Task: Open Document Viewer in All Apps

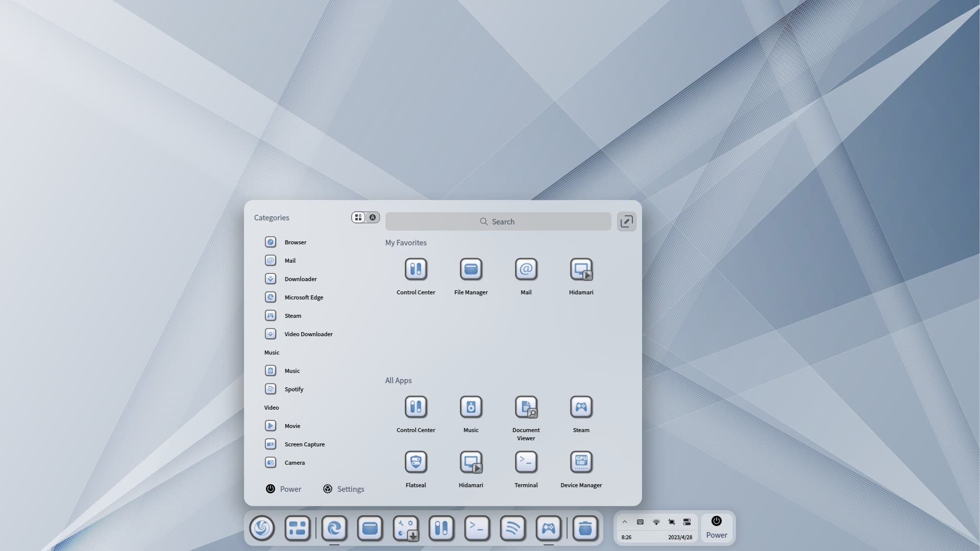Action: [x=526, y=407]
